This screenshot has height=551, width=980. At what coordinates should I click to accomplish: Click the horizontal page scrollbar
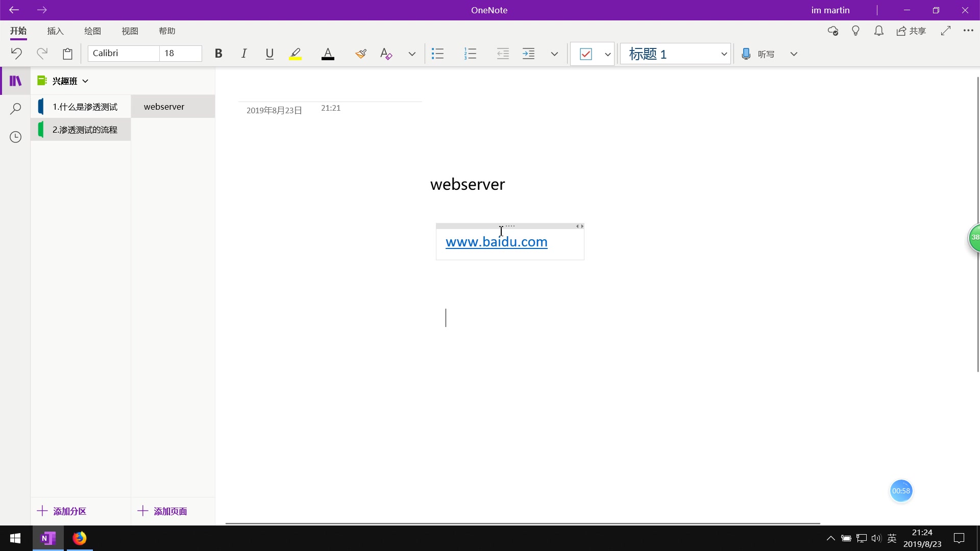[x=523, y=523]
